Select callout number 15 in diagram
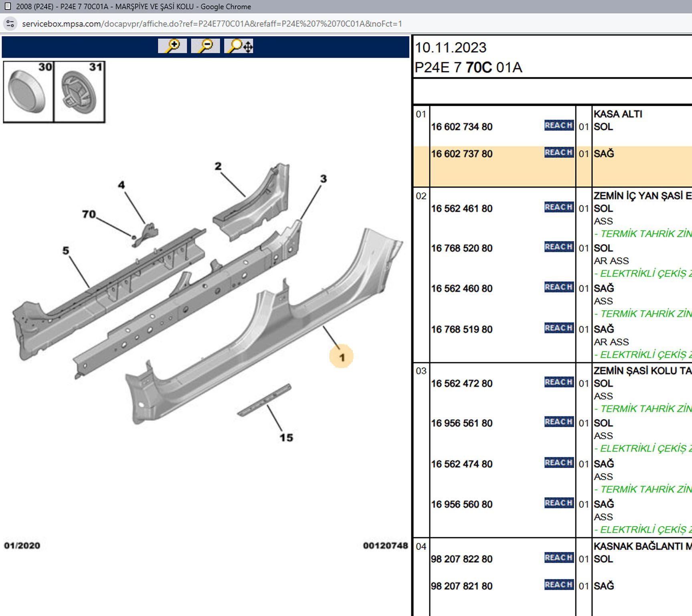Viewport: 692px width, 616px height. click(x=286, y=438)
